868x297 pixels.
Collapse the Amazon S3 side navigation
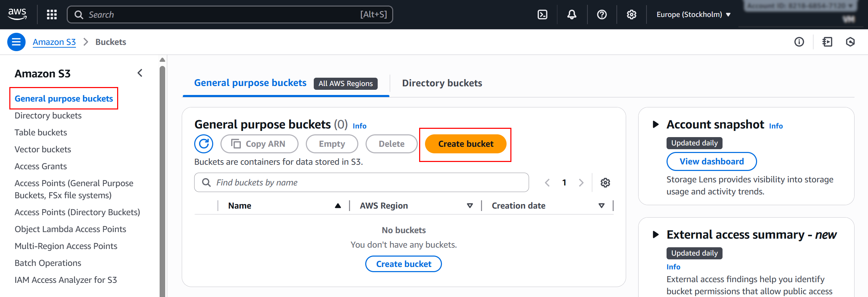(x=140, y=73)
